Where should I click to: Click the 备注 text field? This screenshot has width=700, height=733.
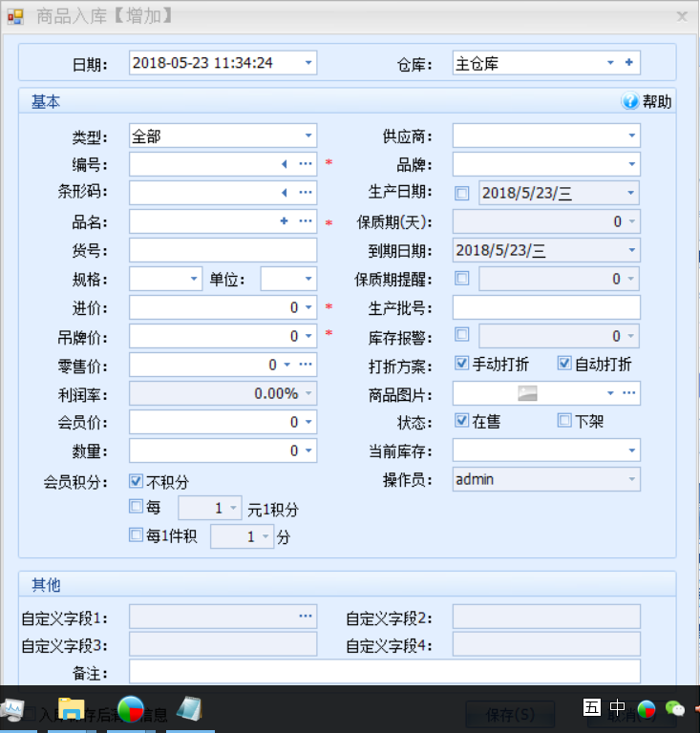384,672
